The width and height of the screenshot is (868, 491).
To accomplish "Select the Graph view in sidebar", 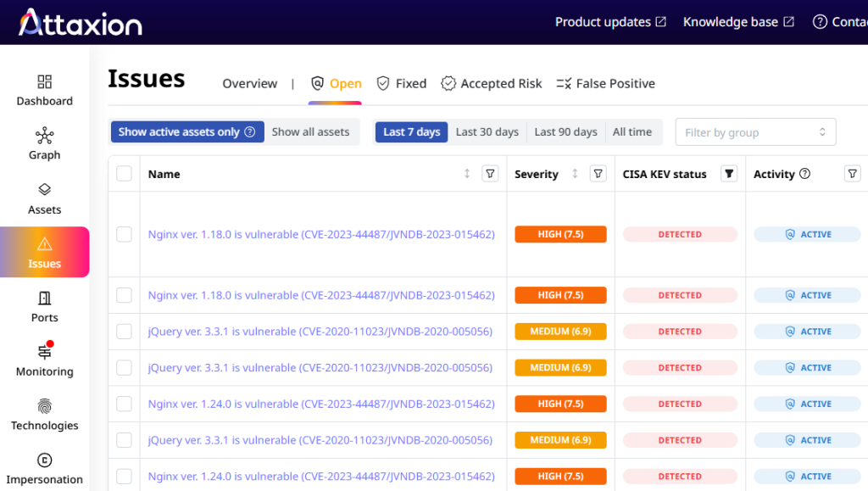I will (44, 143).
